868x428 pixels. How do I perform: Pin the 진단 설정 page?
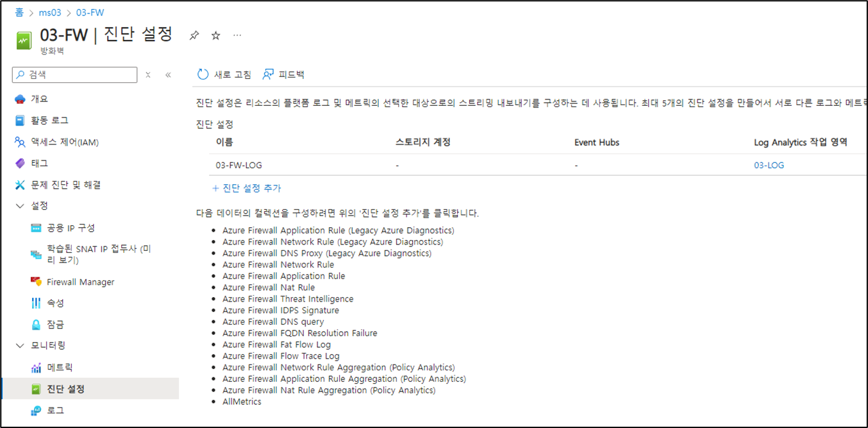pyautogui.click(x=194, y=36)
